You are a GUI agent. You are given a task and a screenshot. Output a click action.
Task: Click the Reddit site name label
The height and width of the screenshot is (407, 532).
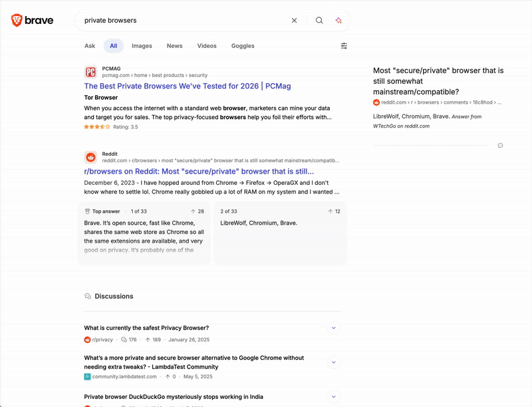110,154
